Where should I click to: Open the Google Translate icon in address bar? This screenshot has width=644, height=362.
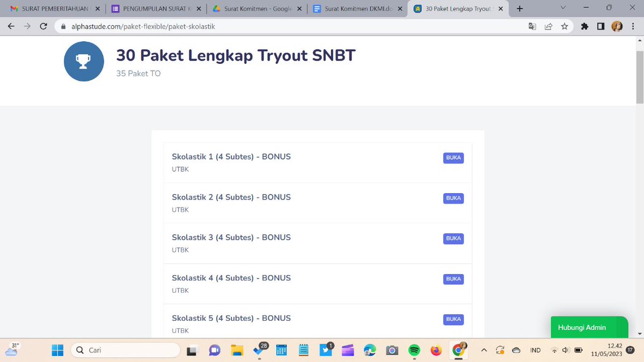532,26
